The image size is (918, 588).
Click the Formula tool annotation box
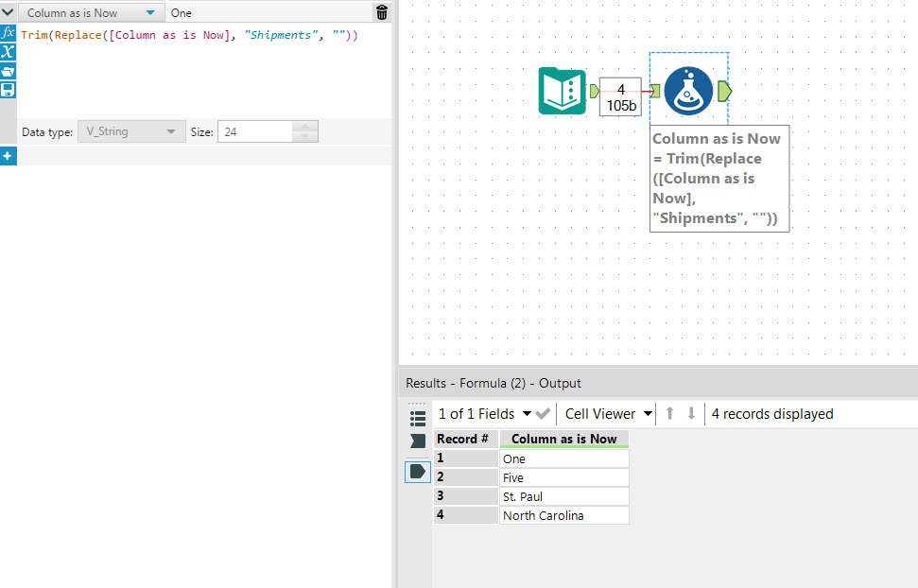coord(719,179)
